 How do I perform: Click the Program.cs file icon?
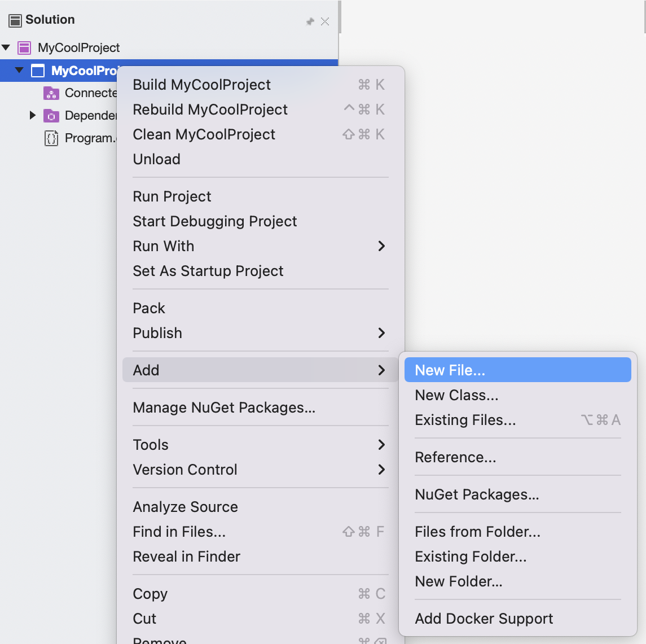(x=50, y=138)
